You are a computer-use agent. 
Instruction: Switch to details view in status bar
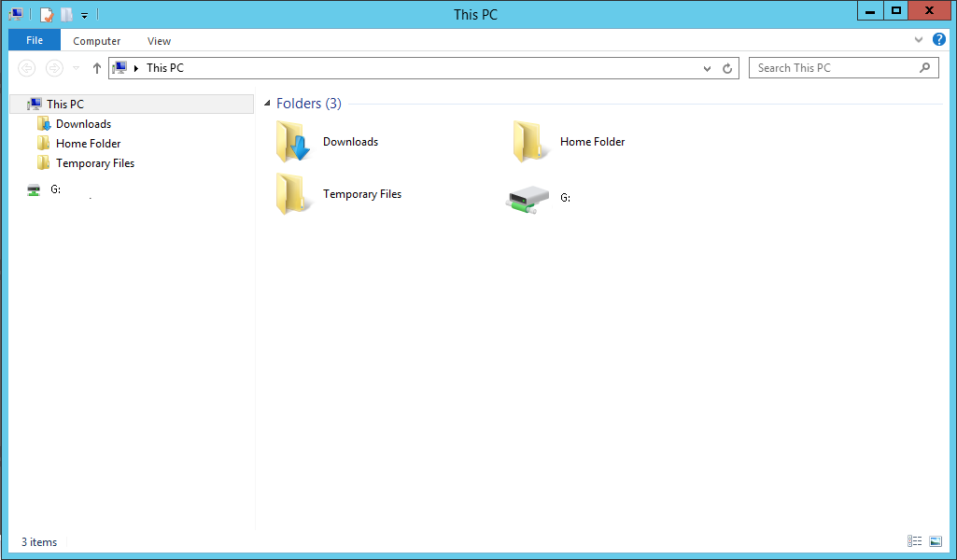914,541
